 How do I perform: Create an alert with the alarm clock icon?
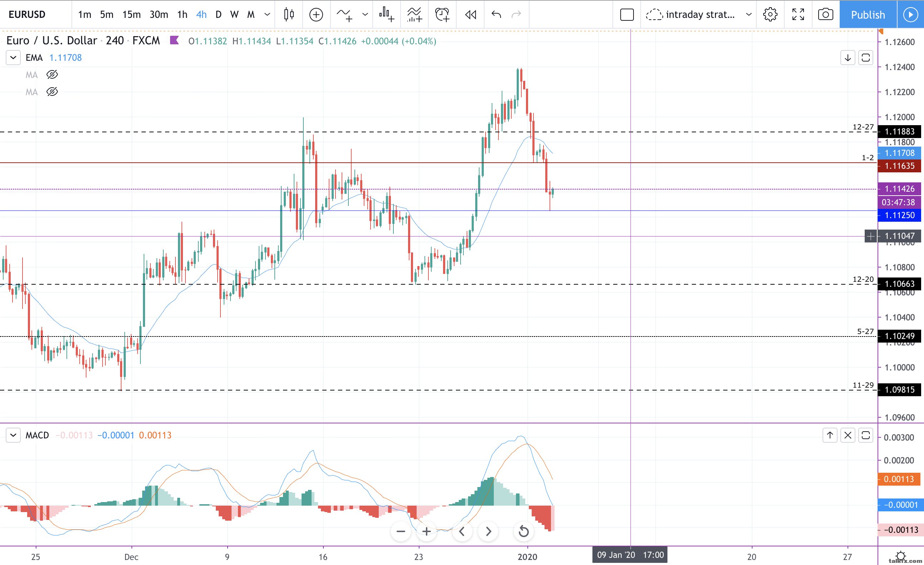[x=442, y=14]
